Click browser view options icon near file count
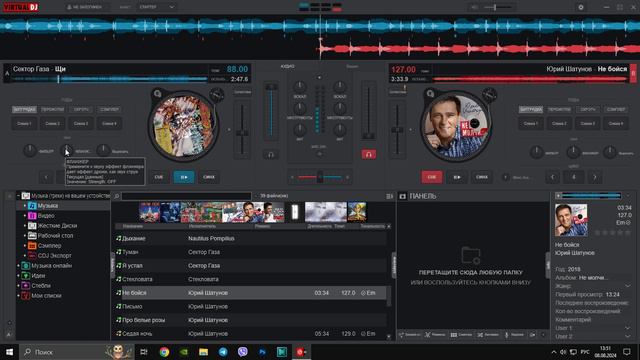 coord(389,196)
